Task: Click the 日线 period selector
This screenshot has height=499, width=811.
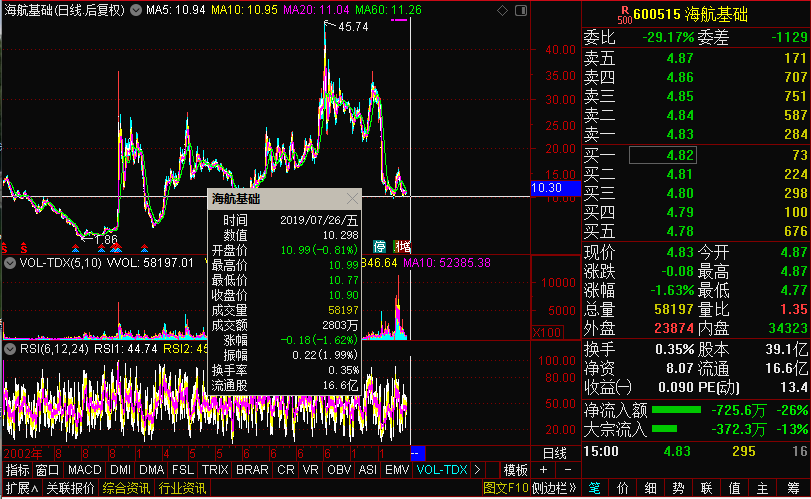Action: pos(554,453)
